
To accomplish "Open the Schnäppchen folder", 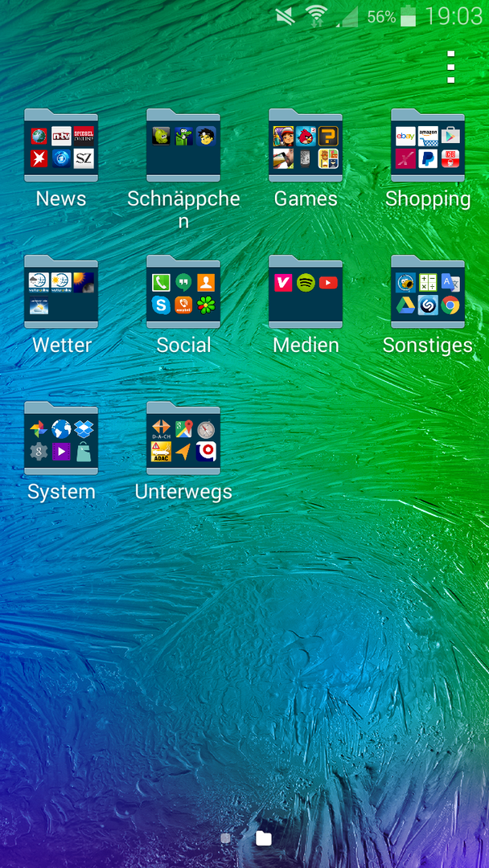I will pos(183,145).
